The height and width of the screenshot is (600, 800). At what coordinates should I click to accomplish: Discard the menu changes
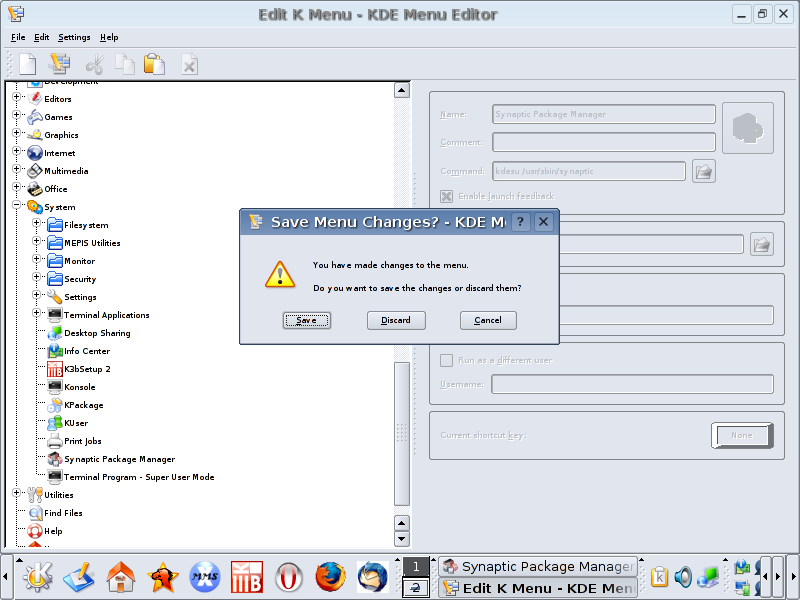pos(396,320)
